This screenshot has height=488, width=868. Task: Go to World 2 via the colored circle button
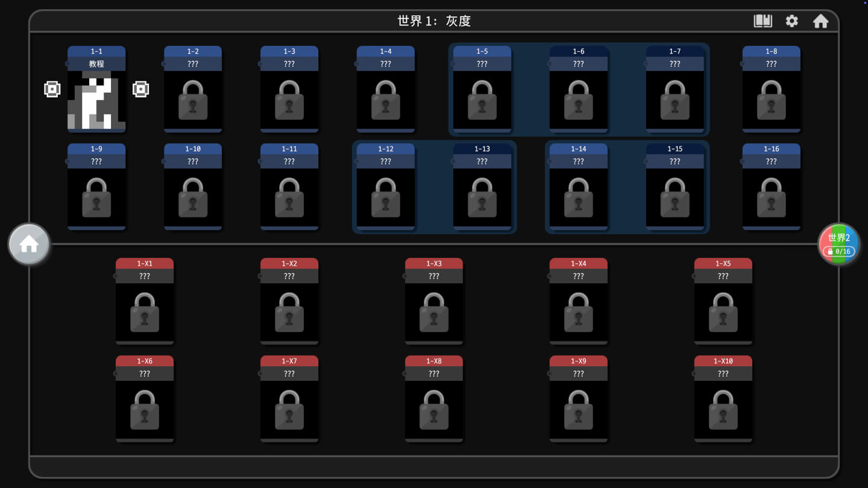pyautogui.click(x=838, y=243)
